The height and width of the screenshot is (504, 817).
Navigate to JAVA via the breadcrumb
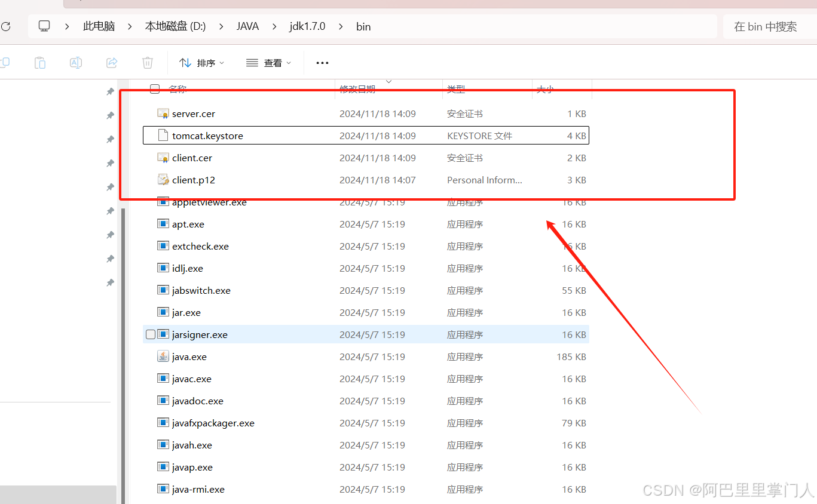click(x=247, y=26)
